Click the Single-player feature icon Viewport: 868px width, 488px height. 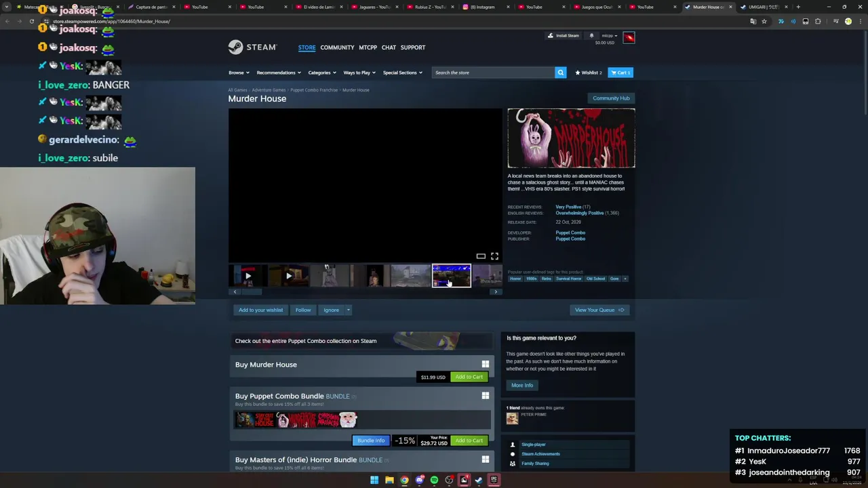[x=513, y=445]
